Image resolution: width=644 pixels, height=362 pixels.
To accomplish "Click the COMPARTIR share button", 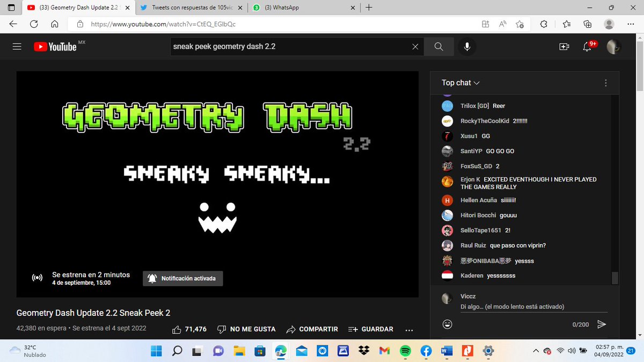I will (312, 329).
